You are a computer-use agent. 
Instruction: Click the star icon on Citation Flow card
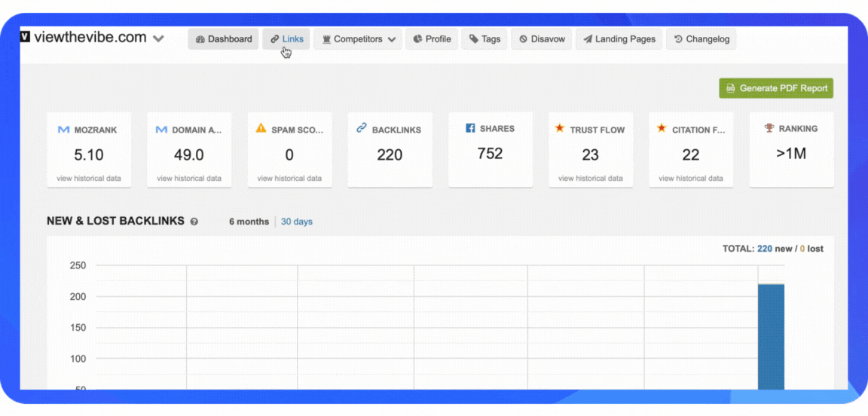(x=661, y=128)
